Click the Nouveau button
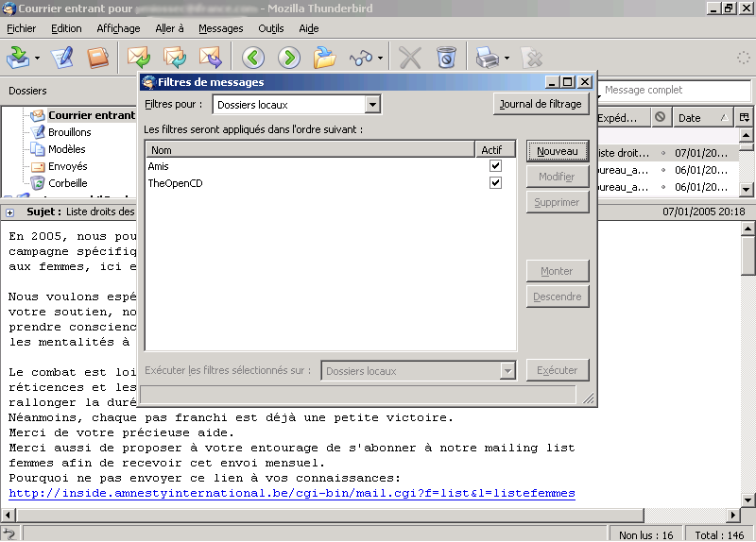Screen dimensions: 756x542 558,151
